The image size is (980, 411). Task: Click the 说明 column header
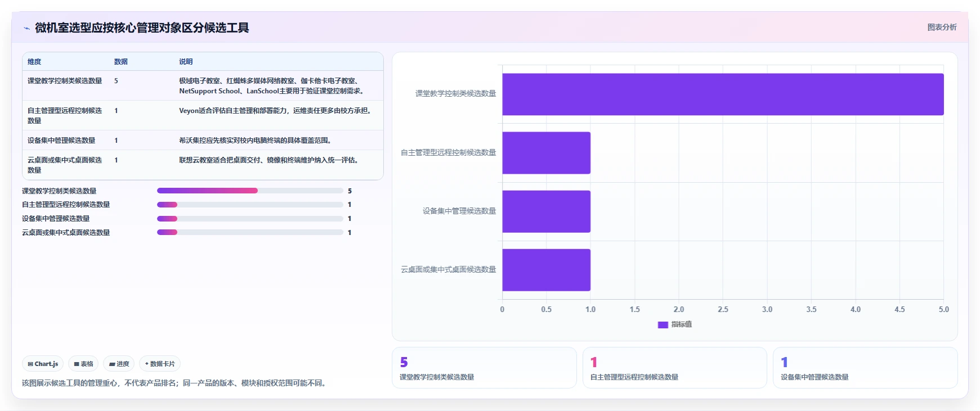coord(186,62)
